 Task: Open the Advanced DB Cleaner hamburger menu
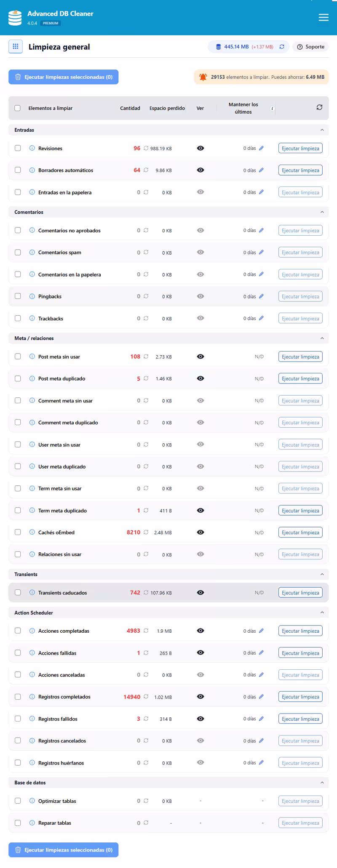click(x=323, y=17)
